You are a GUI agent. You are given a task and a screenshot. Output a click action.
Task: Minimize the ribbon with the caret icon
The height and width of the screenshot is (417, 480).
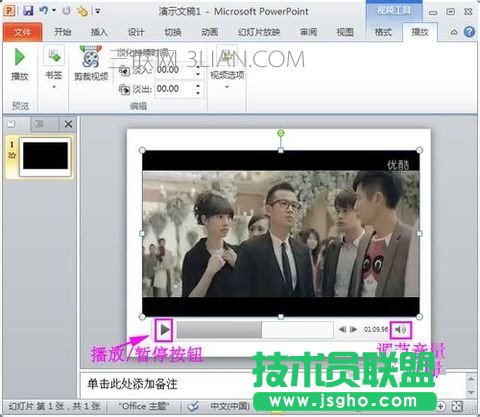coord(454,32)
